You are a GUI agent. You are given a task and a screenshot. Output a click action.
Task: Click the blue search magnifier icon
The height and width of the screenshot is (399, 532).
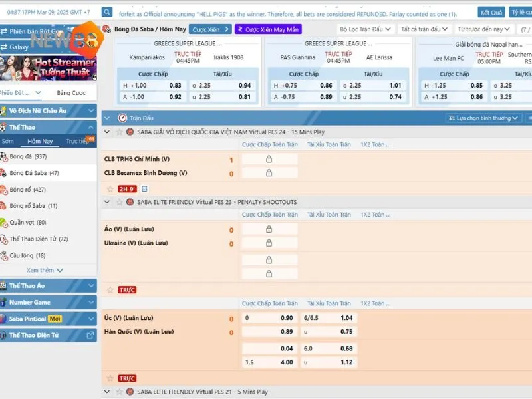107,12
